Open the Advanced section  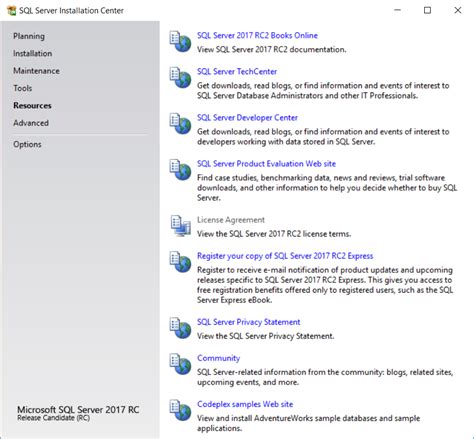pyautogui.click(x=31, y=123)
